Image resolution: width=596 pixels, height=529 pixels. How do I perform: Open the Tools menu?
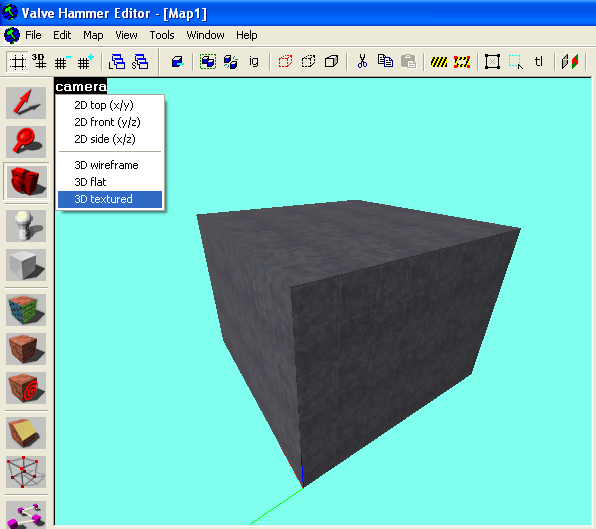pyautogui.click(x=162, y=35)
